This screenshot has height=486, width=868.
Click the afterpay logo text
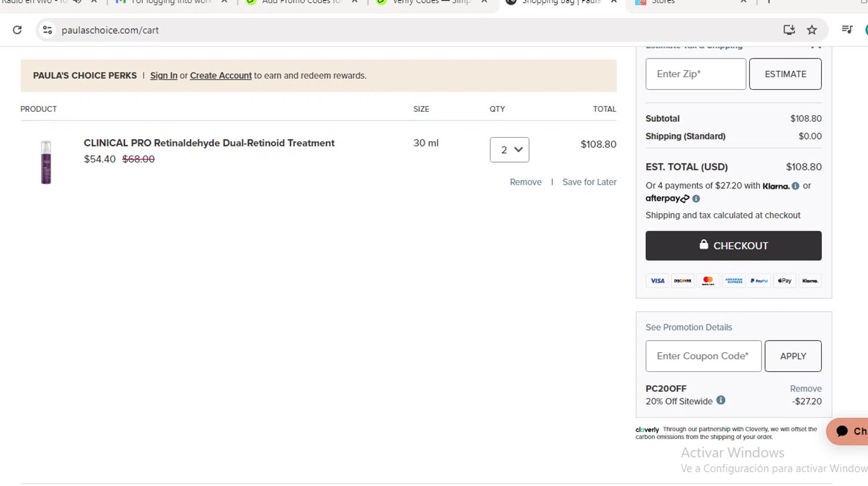[x=667, y=199]
